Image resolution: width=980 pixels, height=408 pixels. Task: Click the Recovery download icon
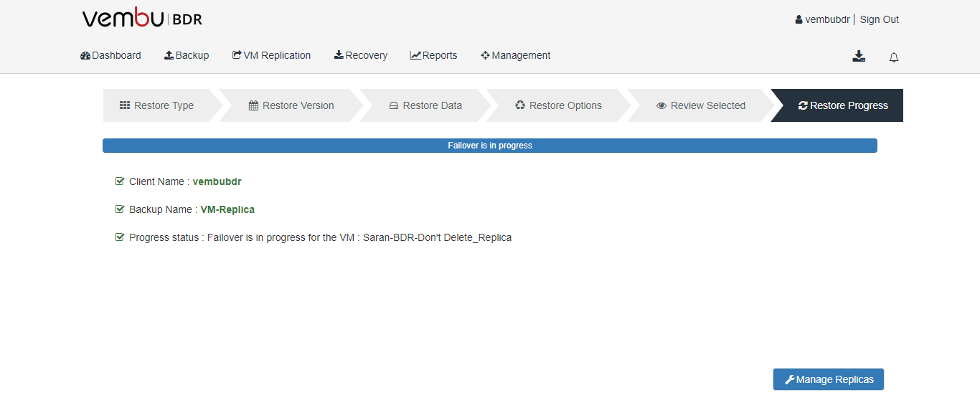click(x=339, y=55)
